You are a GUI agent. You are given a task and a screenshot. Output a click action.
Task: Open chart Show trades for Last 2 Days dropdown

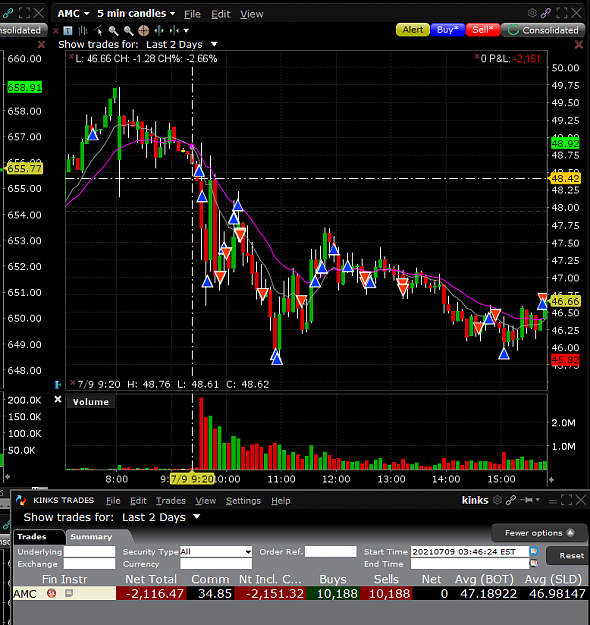(182, 44)
